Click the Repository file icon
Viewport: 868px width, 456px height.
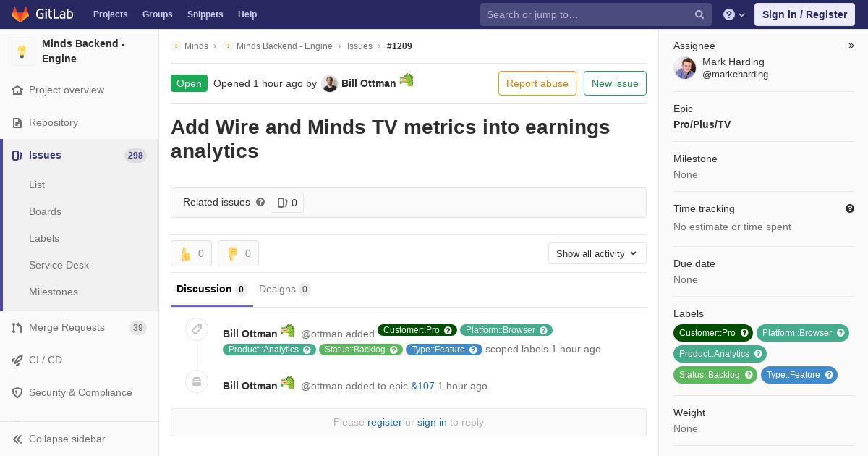click(x=17, y=123)
